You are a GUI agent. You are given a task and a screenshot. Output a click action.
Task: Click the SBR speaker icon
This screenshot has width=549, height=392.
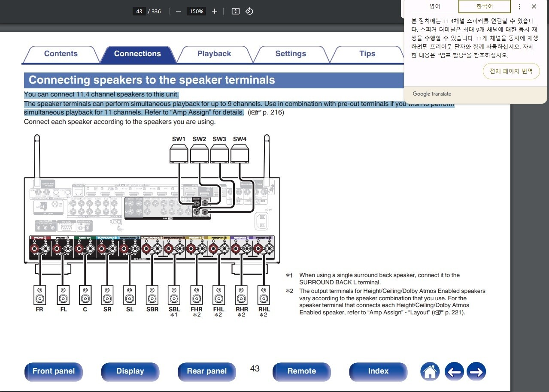click(152, 295)
